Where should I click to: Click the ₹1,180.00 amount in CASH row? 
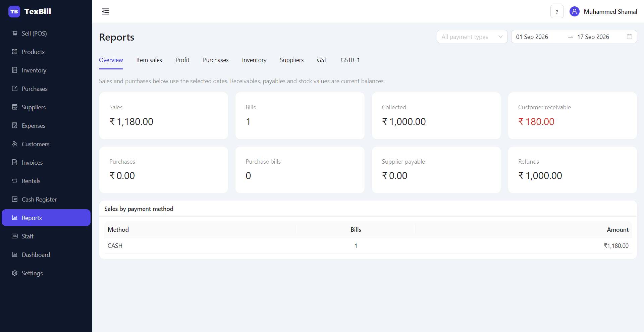(616, 246)
